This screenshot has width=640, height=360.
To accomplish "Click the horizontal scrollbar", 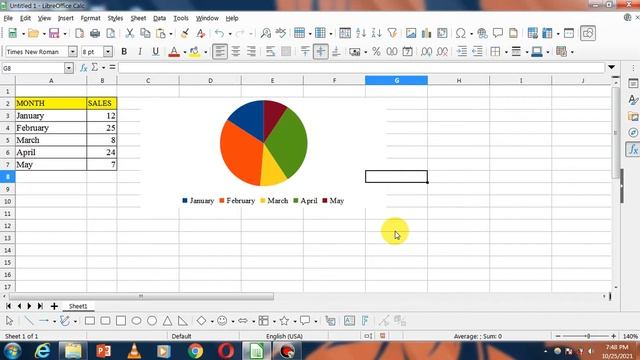I will (141, 296).
